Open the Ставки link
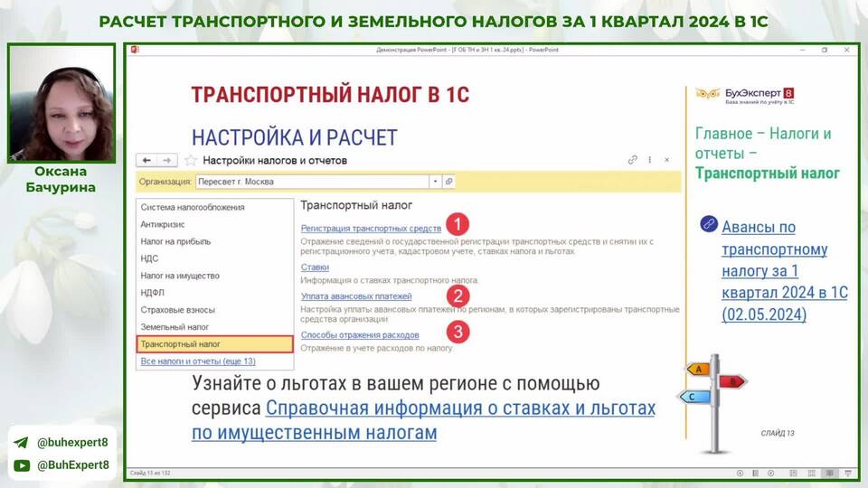This screenshot has height=488, width=868. pyautogui.click(x=315, y=267)
